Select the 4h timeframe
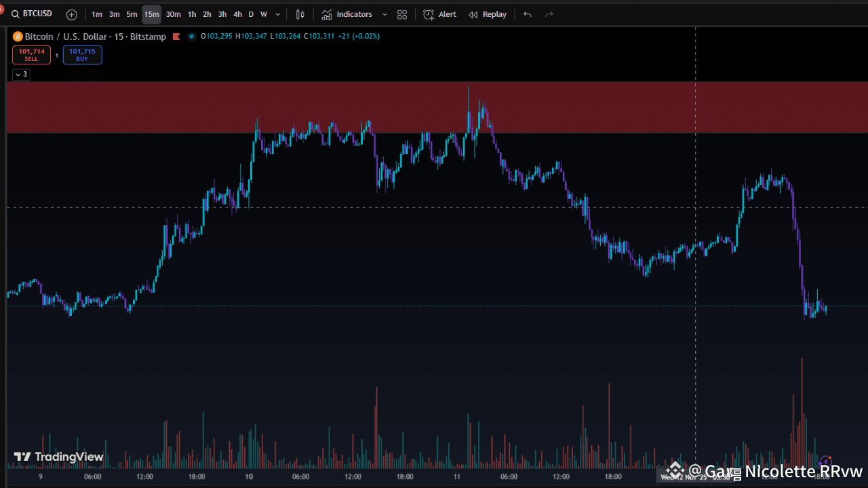The width and height of the screenshot is (868, 488). (237, 14)
